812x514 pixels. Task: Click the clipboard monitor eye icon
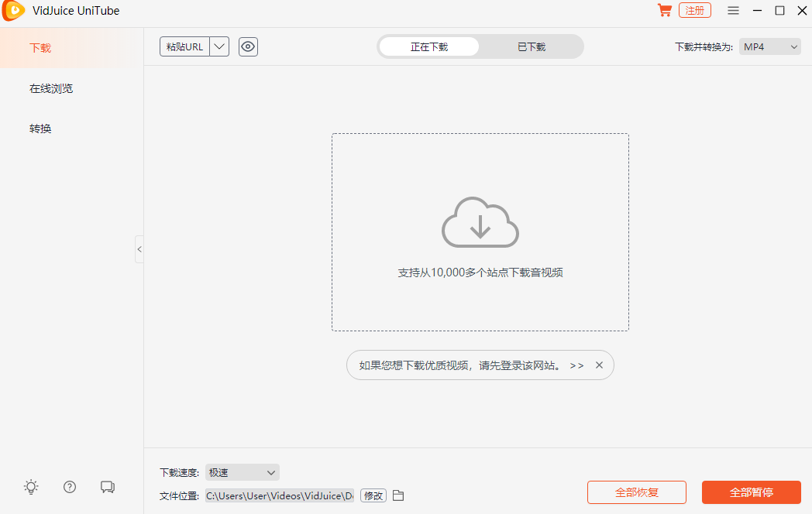click(248, 46)
